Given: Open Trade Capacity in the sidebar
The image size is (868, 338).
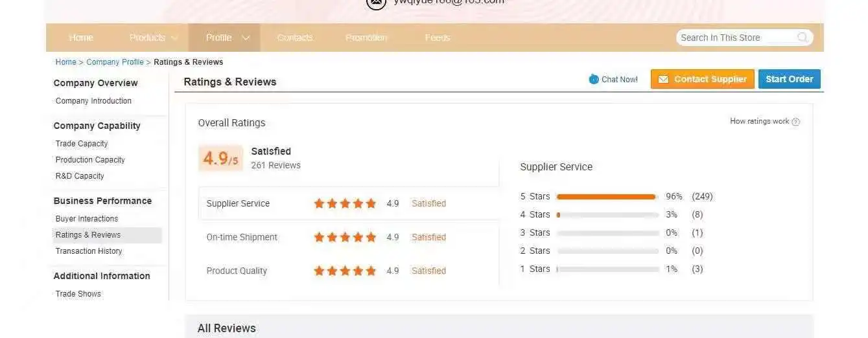Looking at the screenshot, I should click(x=82, y=144).
